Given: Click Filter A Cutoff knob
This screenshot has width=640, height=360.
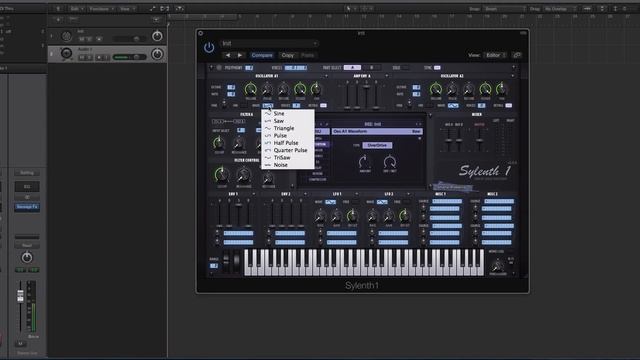Looking at the screenshot, I should [x=219, y=143].
